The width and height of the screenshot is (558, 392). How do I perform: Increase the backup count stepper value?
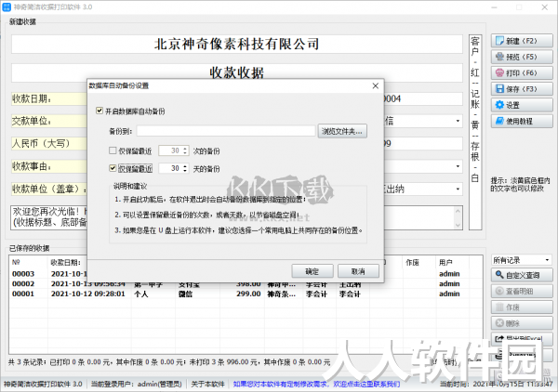click(x=185, y=149)
